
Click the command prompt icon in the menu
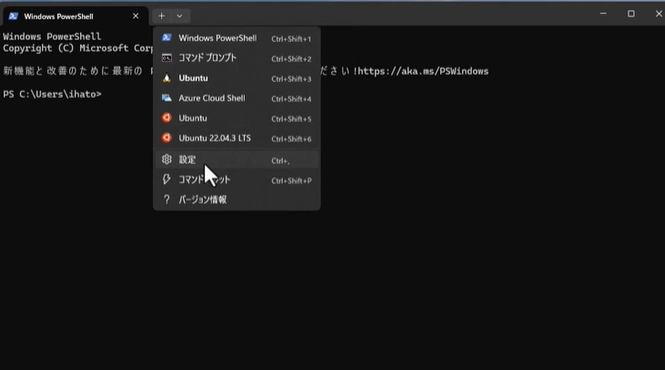167,58
